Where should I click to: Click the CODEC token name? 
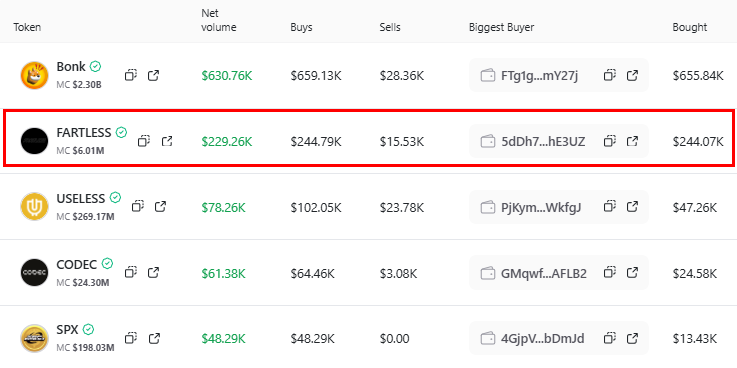tap(77, 264)
